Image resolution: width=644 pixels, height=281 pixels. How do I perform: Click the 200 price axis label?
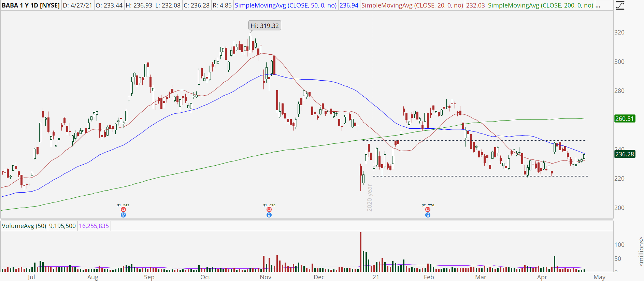coord(619,208)
